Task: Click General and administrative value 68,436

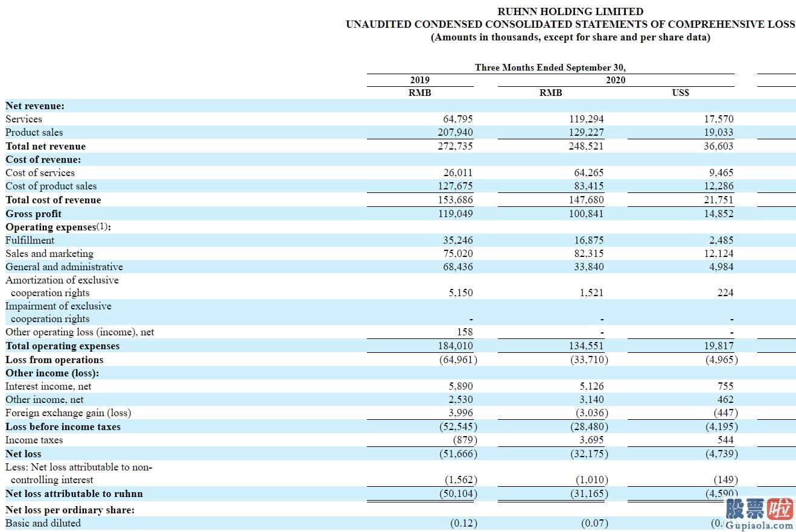Action: pos(458,267)
